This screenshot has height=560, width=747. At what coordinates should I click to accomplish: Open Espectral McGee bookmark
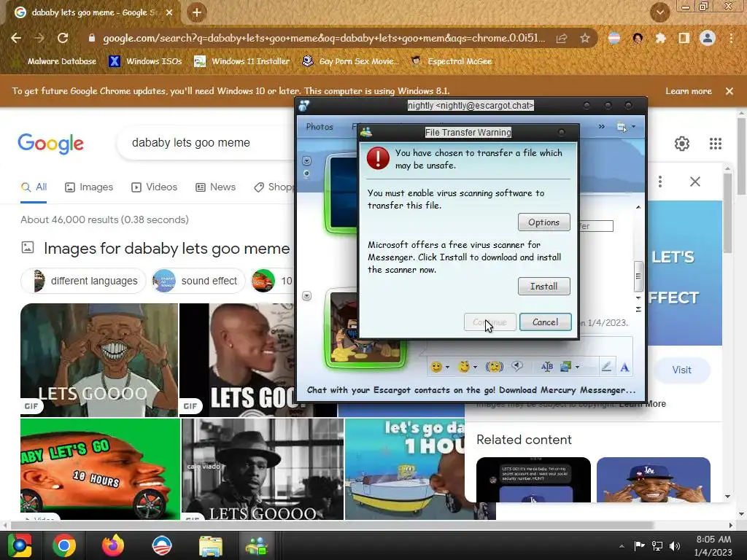point(452,61)
